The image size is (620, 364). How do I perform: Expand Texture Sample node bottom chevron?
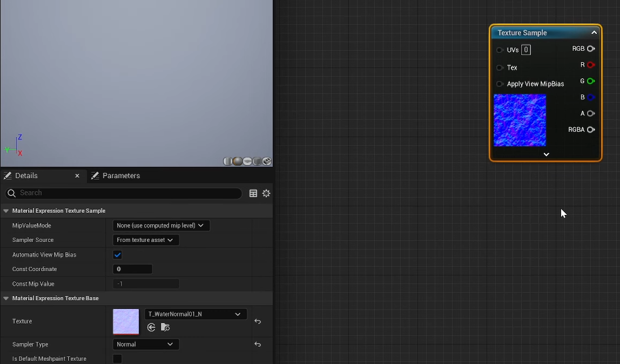[546, 154]
